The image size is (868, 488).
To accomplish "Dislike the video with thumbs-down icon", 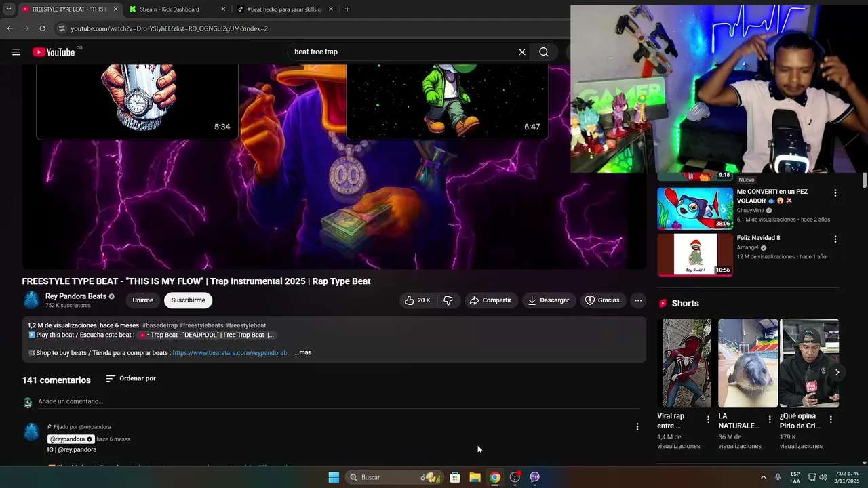I will point(448,300).
